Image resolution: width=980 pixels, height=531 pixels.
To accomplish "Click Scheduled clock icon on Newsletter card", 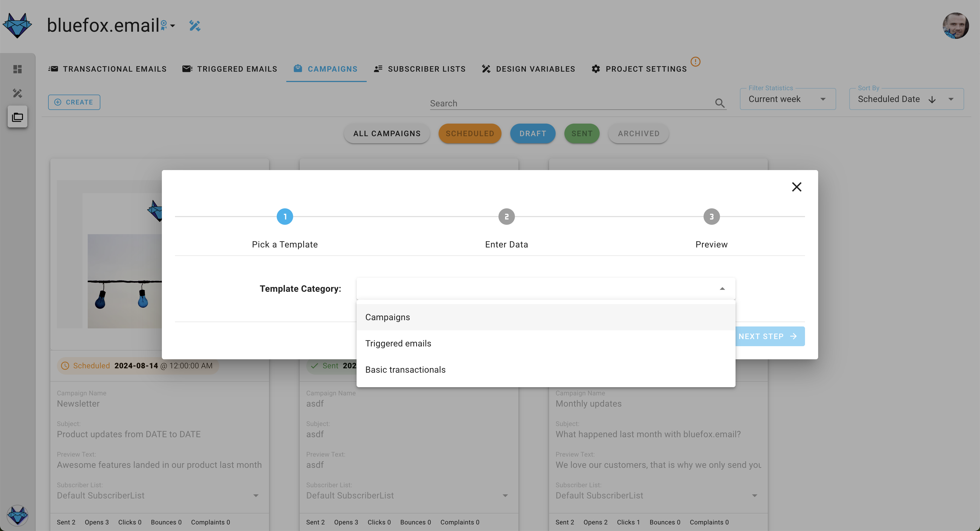I will coord(65,366).
